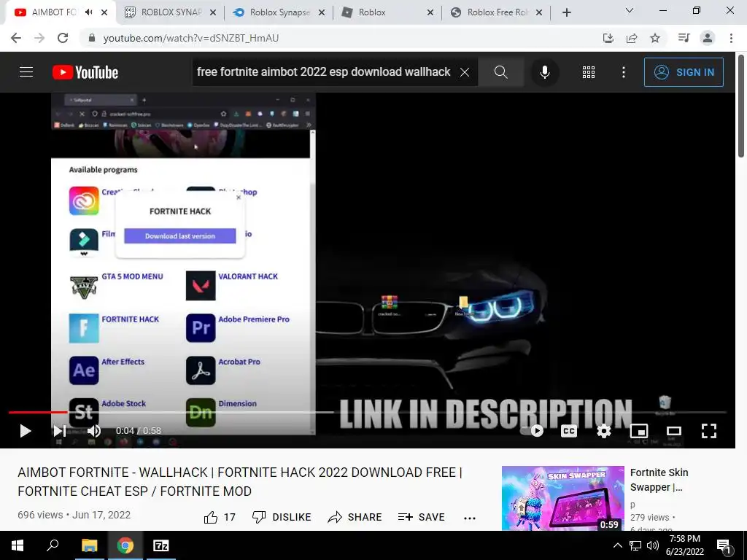Switch to miniplayer
747x560 pixels.
coord(638,431)
